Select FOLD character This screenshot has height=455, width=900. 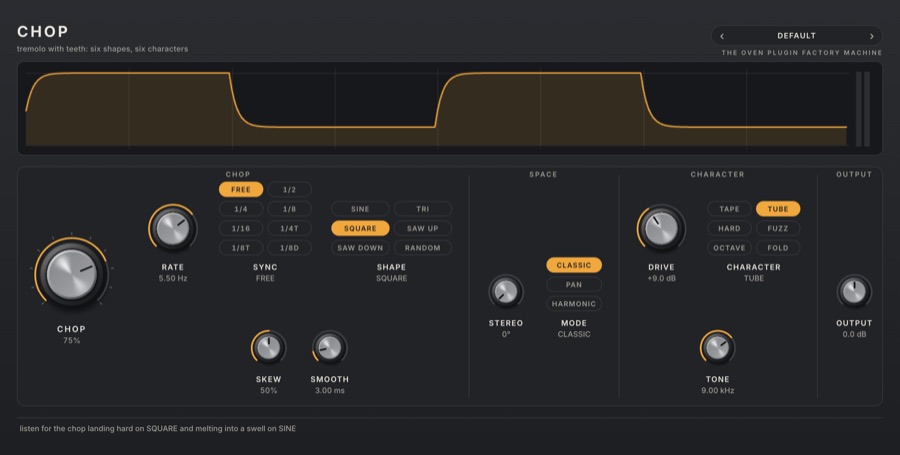click(x=778, y=248)
